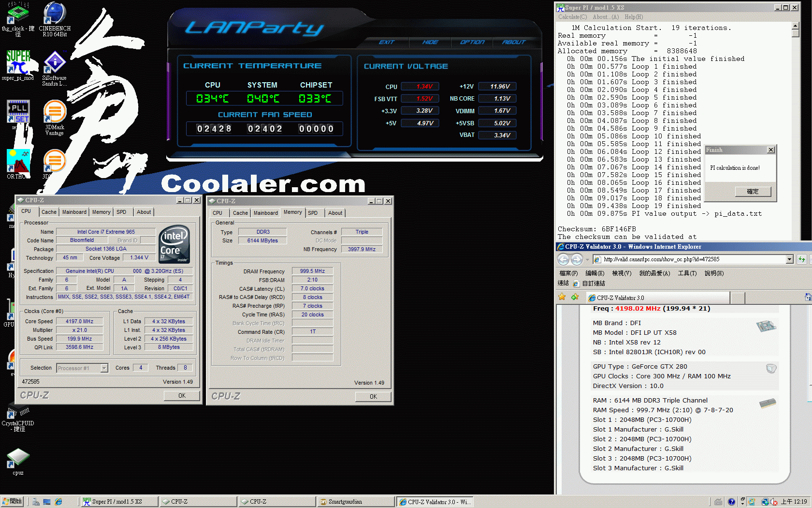Close the PI Finish dialog
Image resolution: width=812 pixels, height=508 pixels.
[x=771, y=150]
